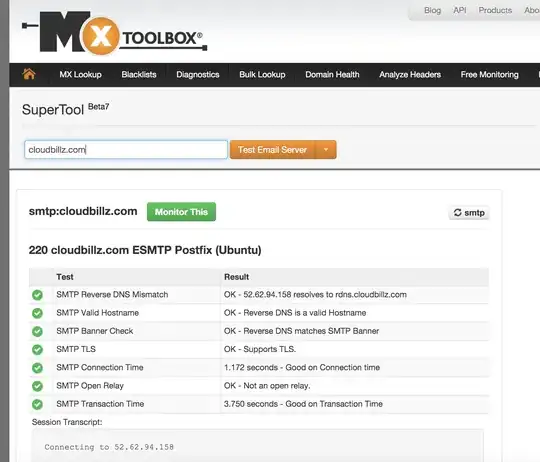Click green check icon for SMTP Open Relay
Image resolution: width=540 pixels, height=462 pixels.
37,386
